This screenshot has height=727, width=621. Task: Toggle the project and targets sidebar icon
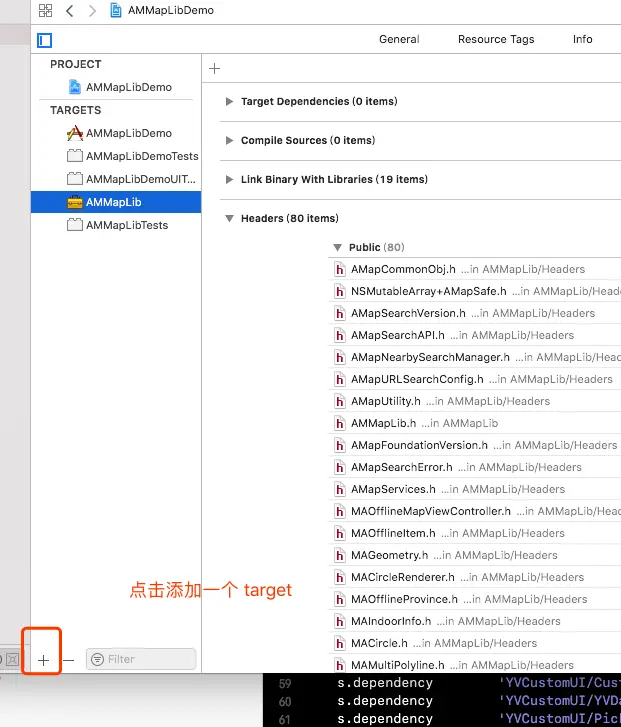tap(45, 40)
